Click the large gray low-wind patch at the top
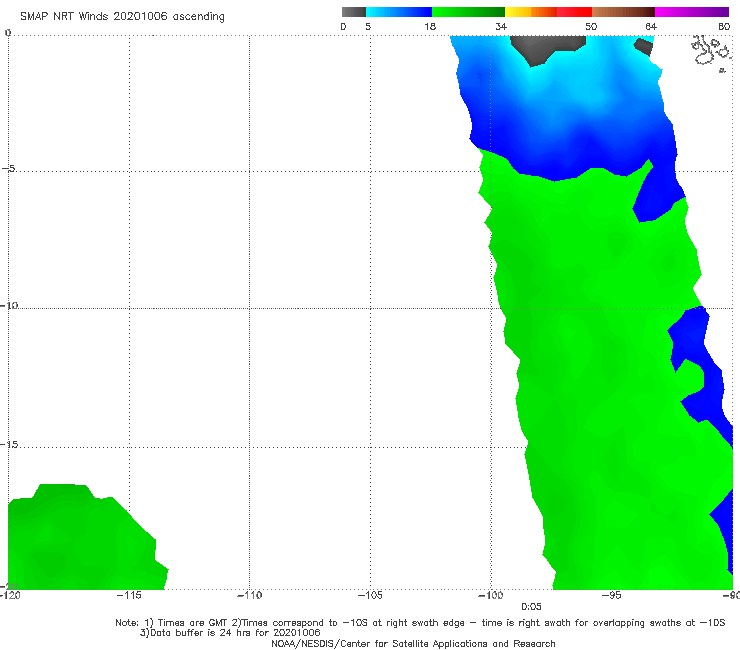The height and width of the screenshot is (650, 740). 543,47
